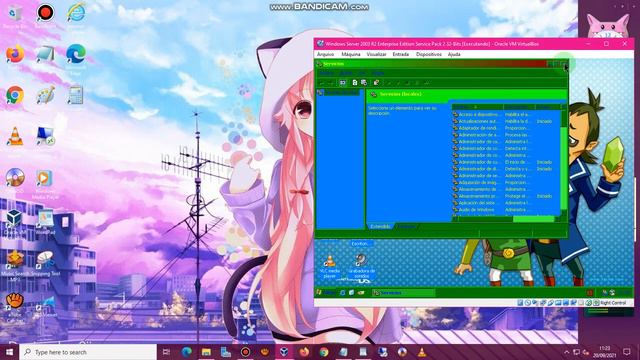Open the notification center icon
The image size is (640, 360).
click(x=627, y=351)
